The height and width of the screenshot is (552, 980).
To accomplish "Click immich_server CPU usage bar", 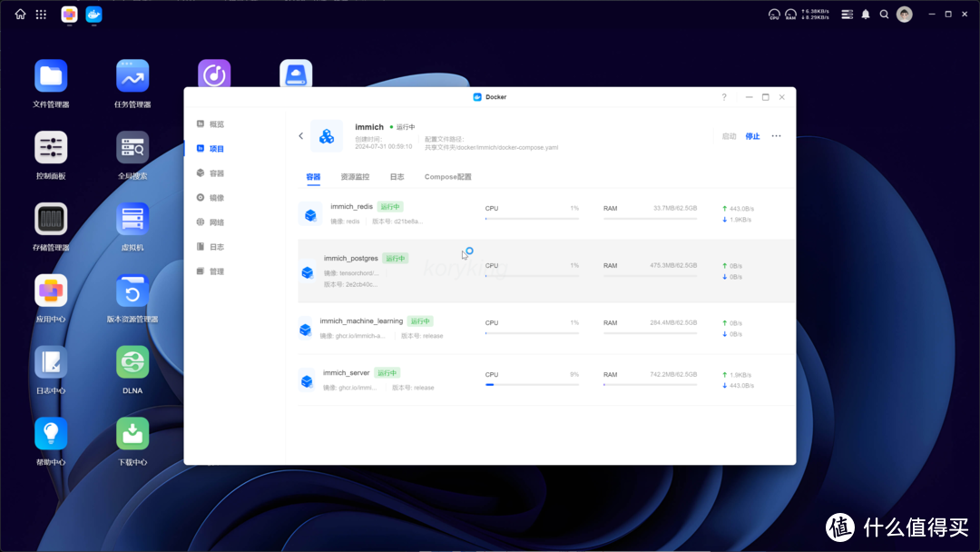I will click(532, 384).
